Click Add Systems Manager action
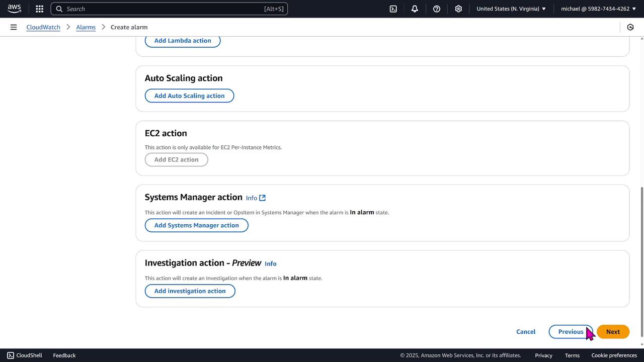 click(196, 225)
